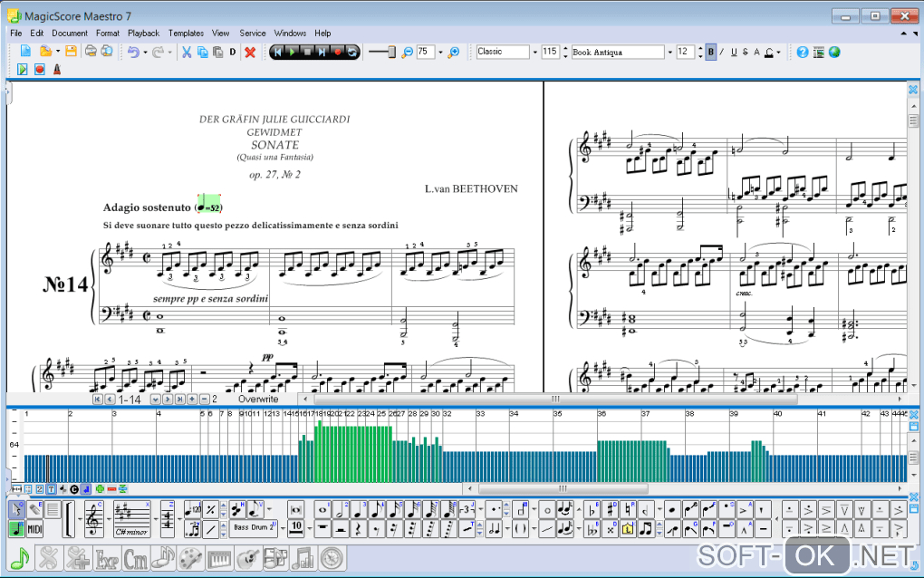
Task: Open the Exp expressions tab
Action: [107, 558]
